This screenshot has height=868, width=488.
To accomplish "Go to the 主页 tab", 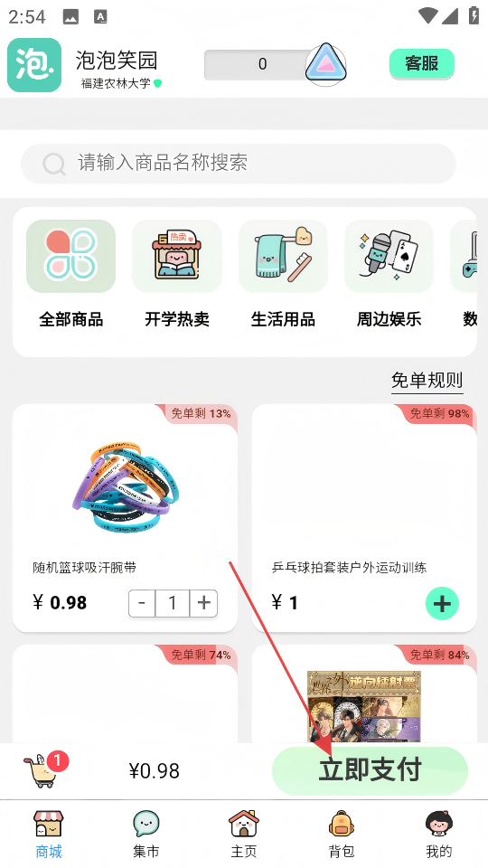I will tap(244, 835).
